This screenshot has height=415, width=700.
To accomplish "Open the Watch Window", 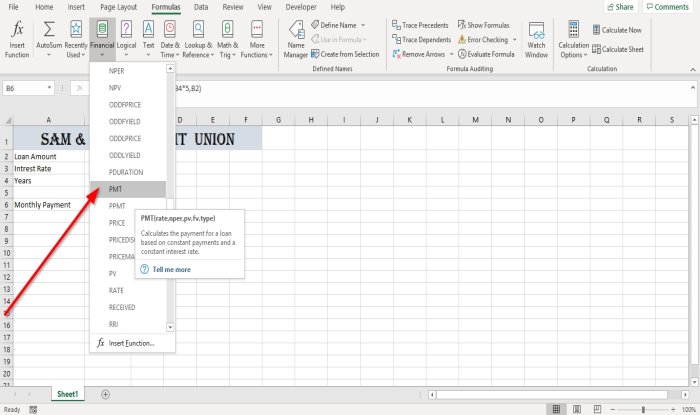I will (536, 39).
